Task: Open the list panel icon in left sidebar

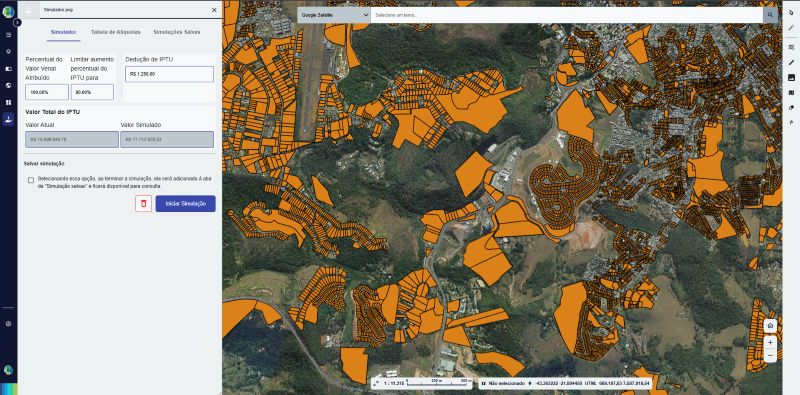Action: pyautogui.click(x=8, y=35)
